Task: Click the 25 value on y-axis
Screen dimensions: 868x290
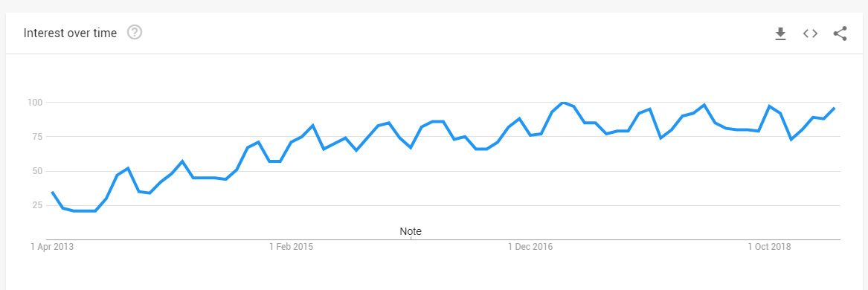Action: pyautogui.click(x=36, y=205)
